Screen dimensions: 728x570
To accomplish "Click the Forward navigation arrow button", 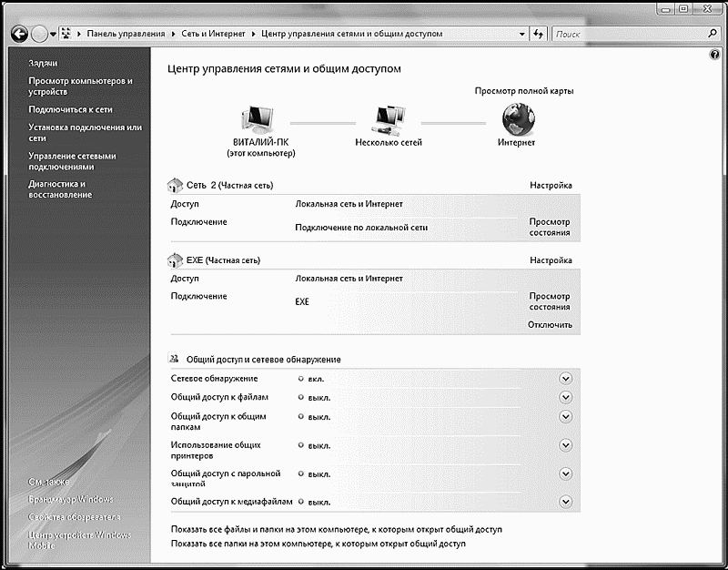I will point(40,34).
